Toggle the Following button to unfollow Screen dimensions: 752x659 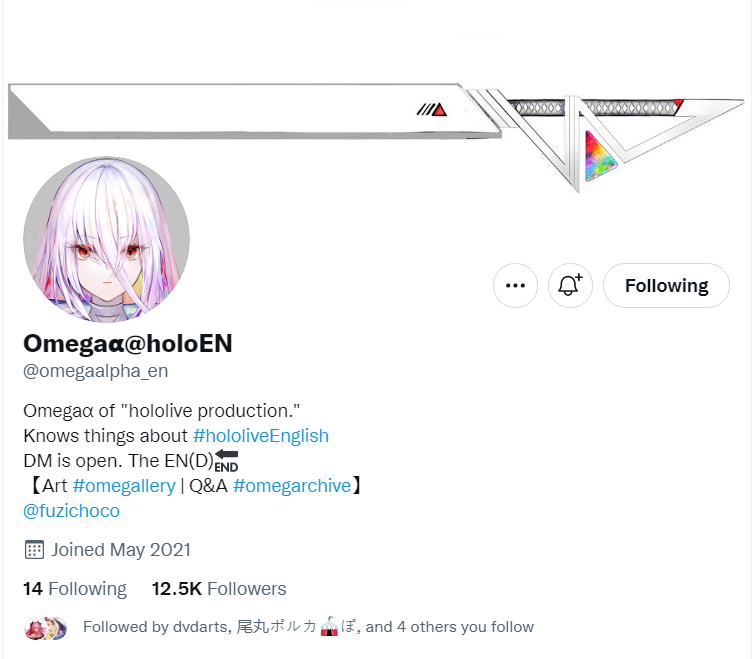click(x=666, y=285)
